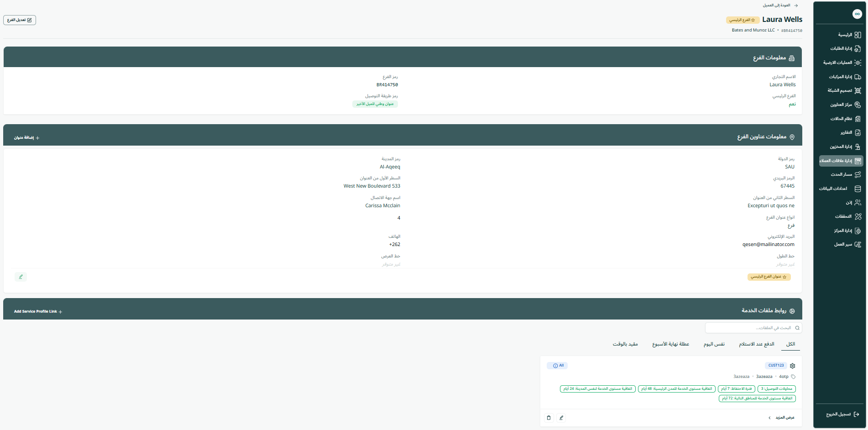Delete the CUST123 service profile link

click(x=549, y=418)
